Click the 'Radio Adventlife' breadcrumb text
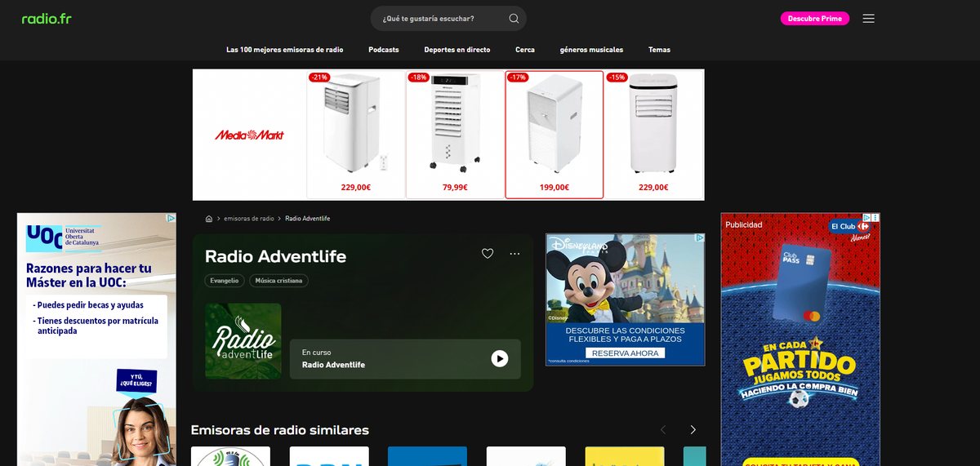This screenshot has height=466, width=980. pos(308,219)
